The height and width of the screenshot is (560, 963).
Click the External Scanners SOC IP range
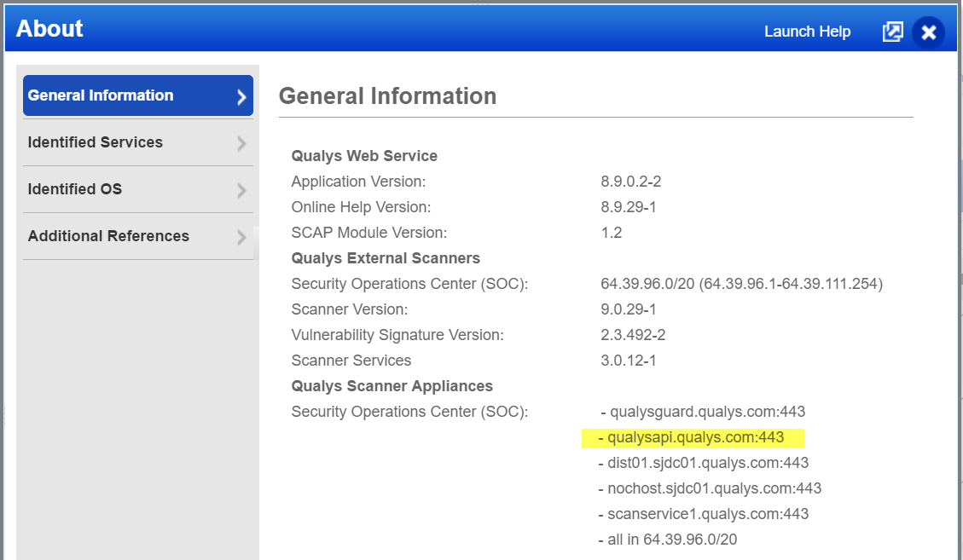click(741, 284)
